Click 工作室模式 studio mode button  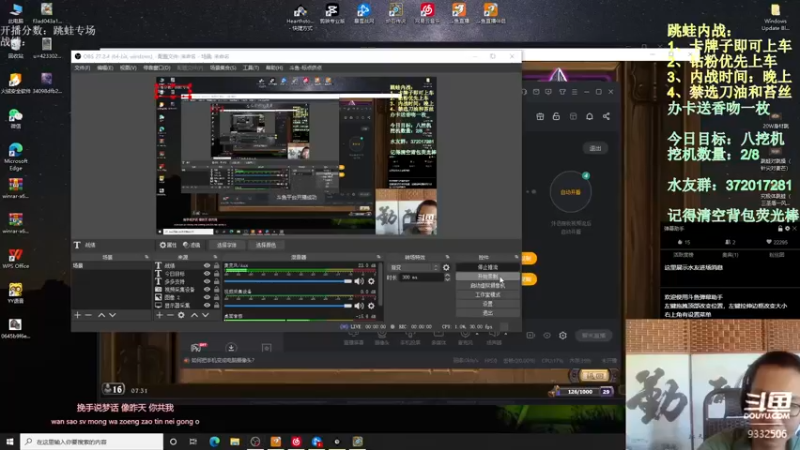pyautogui.click(x=487, y=295)
